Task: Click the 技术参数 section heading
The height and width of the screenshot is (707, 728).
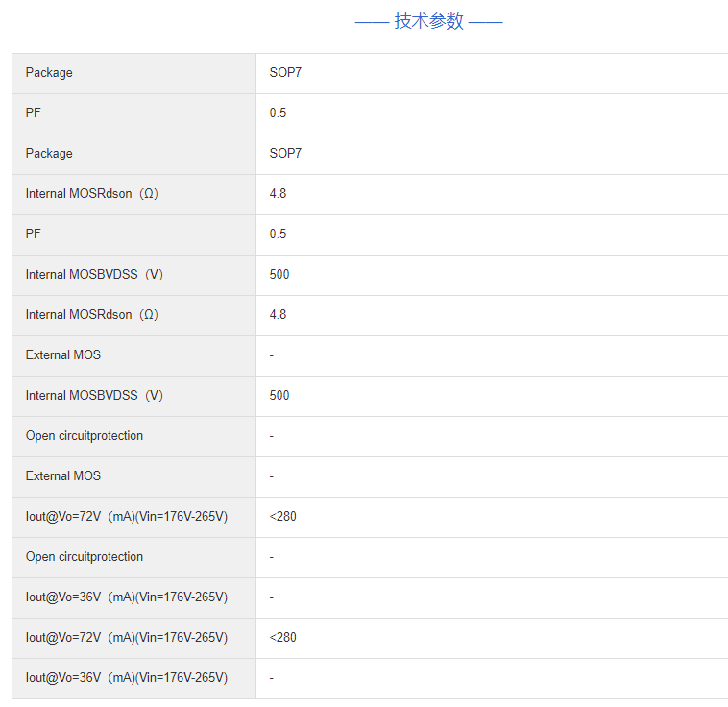Action: click(428, 21)
